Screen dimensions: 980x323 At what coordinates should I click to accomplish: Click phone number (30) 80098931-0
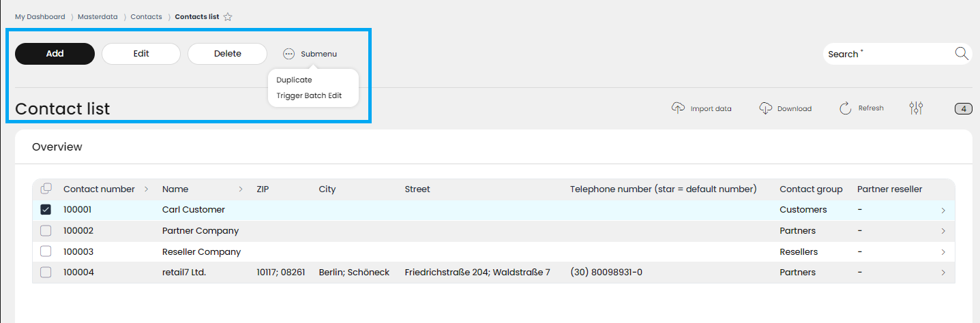coord(606,273)
